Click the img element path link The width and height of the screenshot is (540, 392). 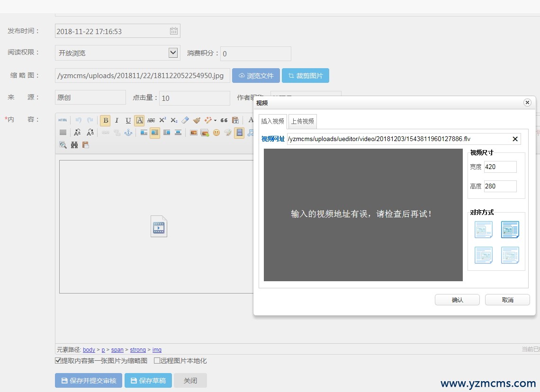157,350
